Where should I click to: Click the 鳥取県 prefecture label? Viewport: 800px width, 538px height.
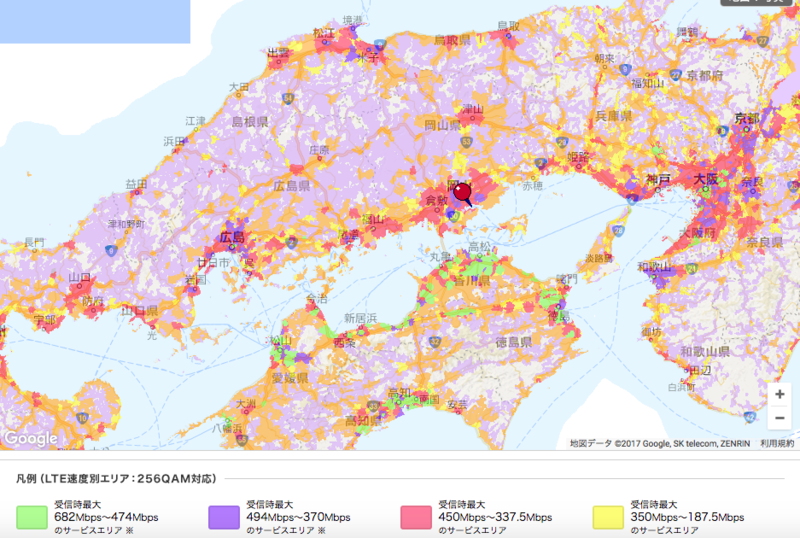tap(452, 40)
